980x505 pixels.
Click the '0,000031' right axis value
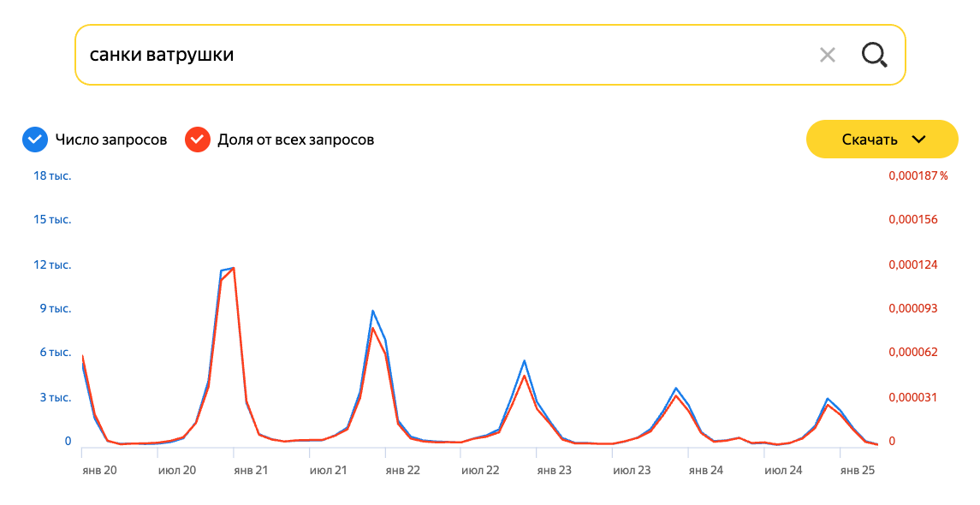pos(913,397)
